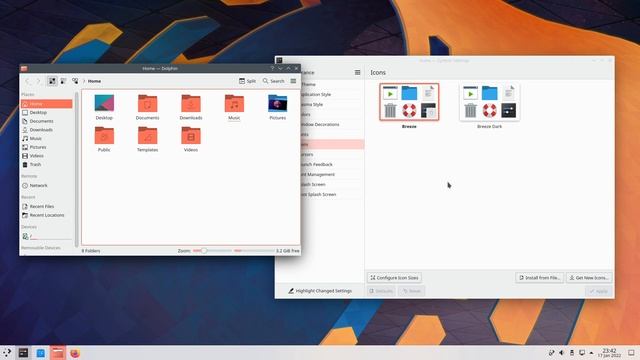Select Downloads in Dolphin Places panel
The width and height of the screenshot is (640, 360).
coord(47,130)
